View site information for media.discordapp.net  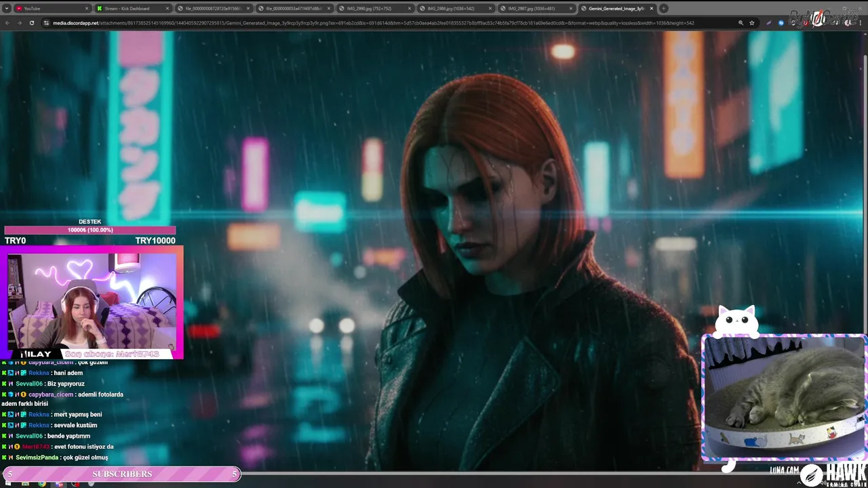[46, 22]
